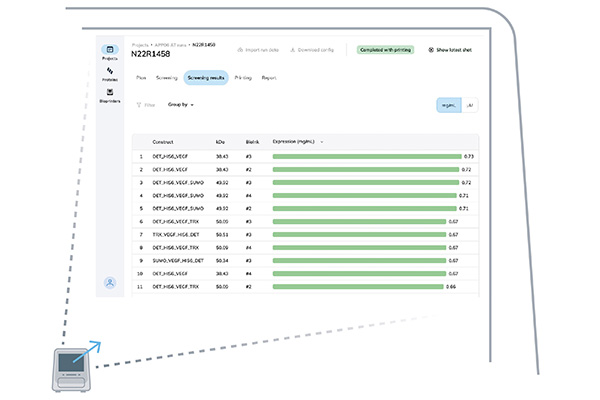The height and width of the screenshot is (400, 600).
Task: Switch units to µM
Action: click(x=470, y=104)
